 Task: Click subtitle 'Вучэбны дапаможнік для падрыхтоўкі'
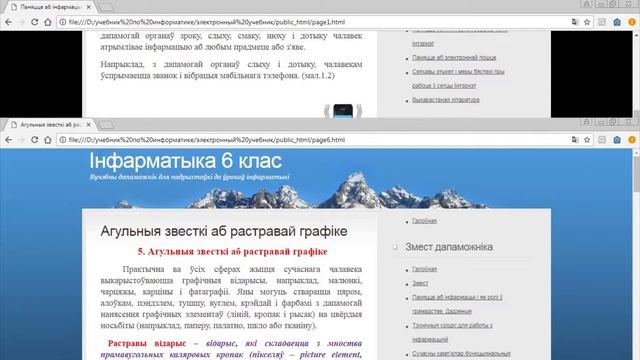[x=190, y=177]
